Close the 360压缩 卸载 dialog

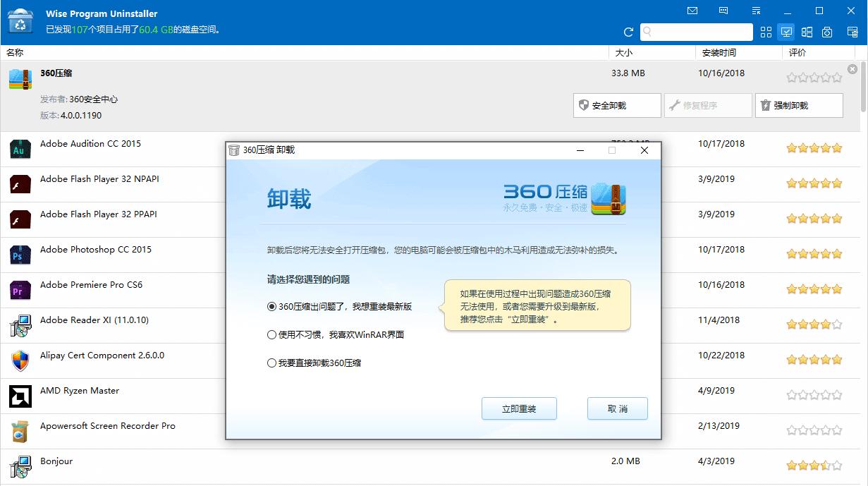pyautogui.click(x=644, y=150)
